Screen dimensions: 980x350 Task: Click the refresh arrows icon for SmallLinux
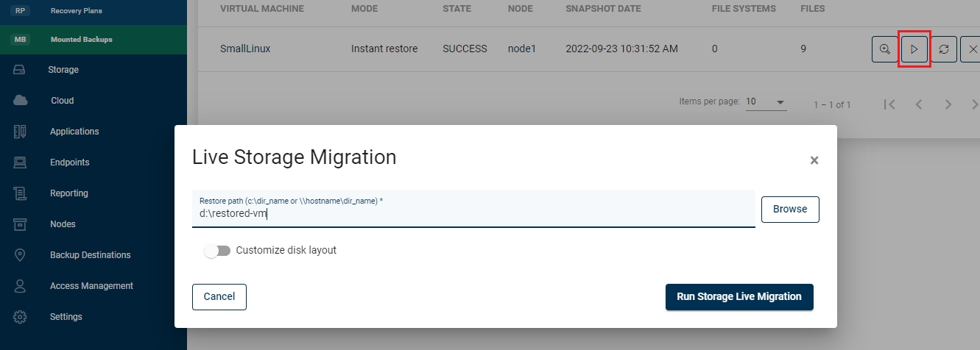943,49
